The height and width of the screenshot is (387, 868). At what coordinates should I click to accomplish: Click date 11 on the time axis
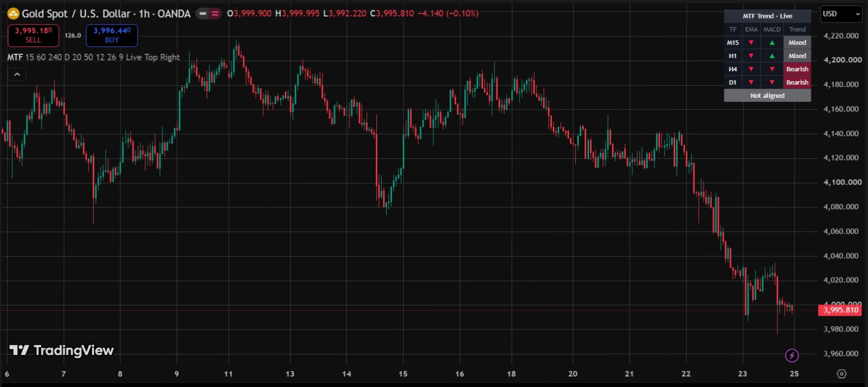coord(228,374)
